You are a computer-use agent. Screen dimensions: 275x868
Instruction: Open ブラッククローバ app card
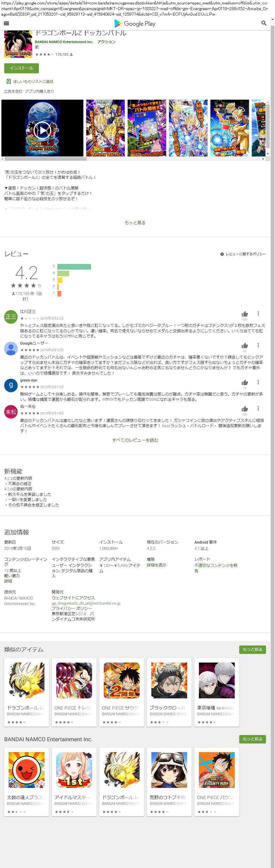click(169, 692)
